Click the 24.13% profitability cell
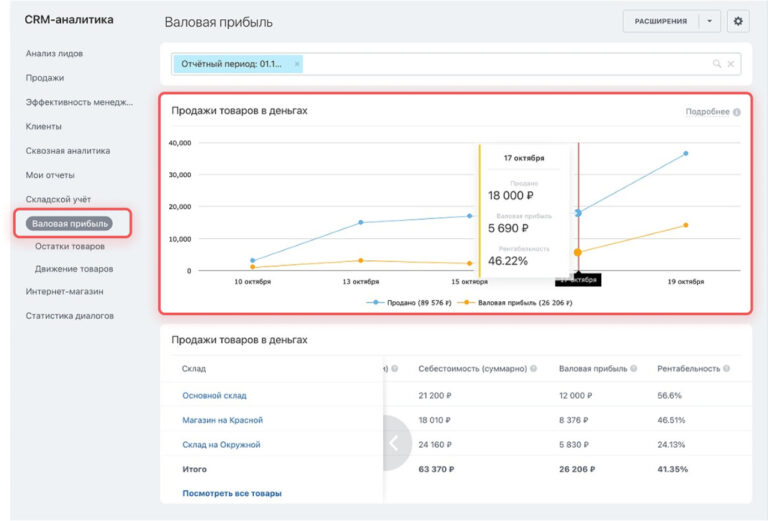 671,445
